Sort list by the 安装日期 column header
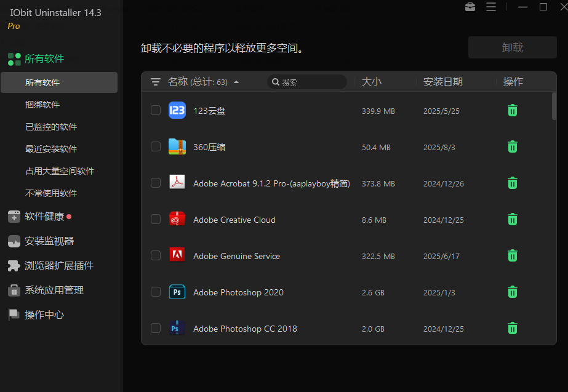 (x=443, y=81)
